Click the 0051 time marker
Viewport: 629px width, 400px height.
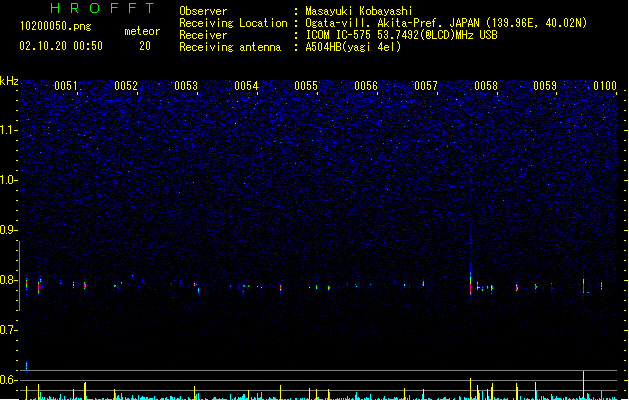click(x=66, y=86)
